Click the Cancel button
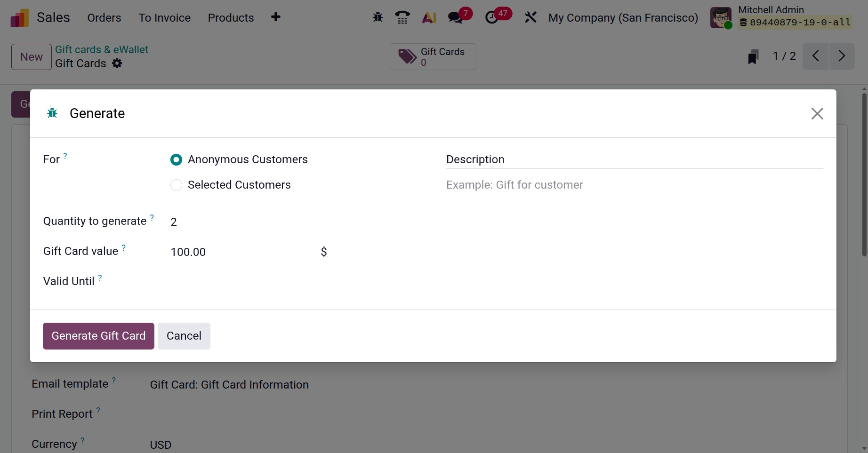 point(184,336)
